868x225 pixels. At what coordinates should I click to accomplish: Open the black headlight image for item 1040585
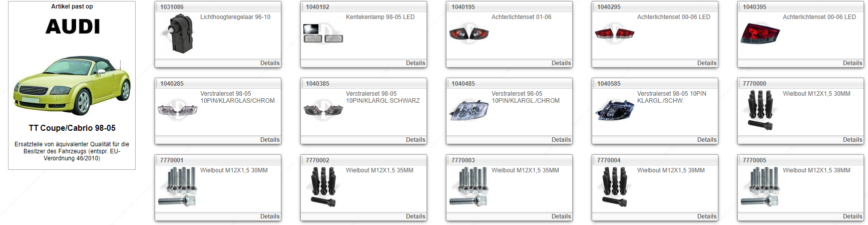pos(615,110)
